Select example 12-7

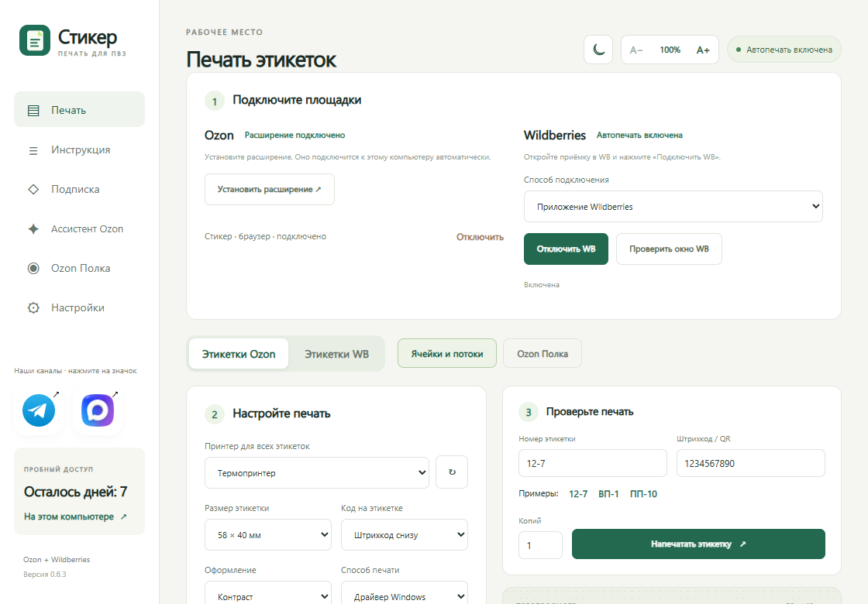(578, 494)
